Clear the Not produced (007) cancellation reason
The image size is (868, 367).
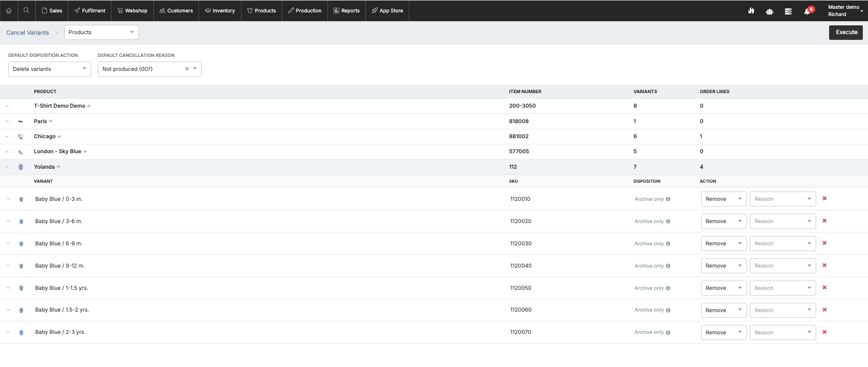pyautogui.click(x=187, y=69)
